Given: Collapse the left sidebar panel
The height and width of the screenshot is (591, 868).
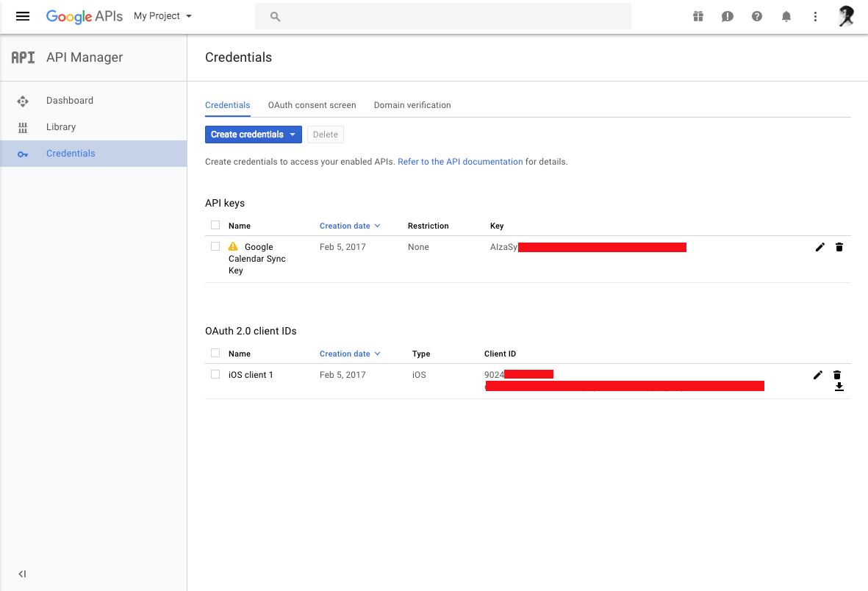Looking at the screenshot, I should coord(22,574).
